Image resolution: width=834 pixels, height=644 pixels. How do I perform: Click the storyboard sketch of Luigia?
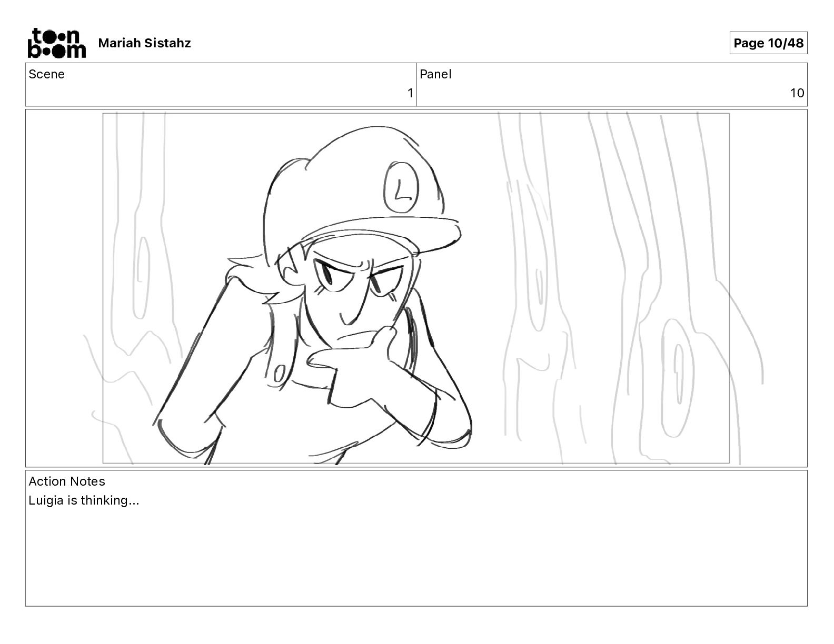[416, 288]
